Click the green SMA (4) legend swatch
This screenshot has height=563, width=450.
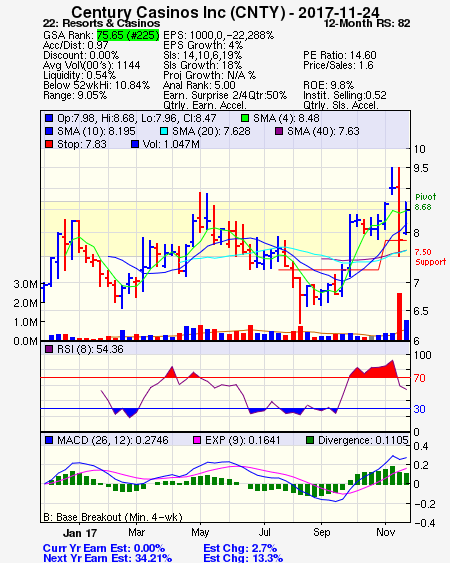pyautogui.click(x=245, y=118)
